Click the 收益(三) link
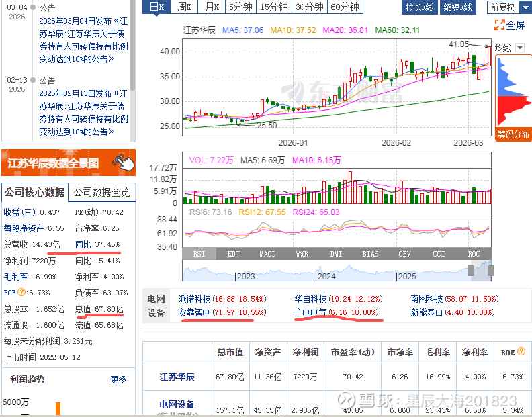Viewport: 532px width, 417px height. (x=19, y=212)
